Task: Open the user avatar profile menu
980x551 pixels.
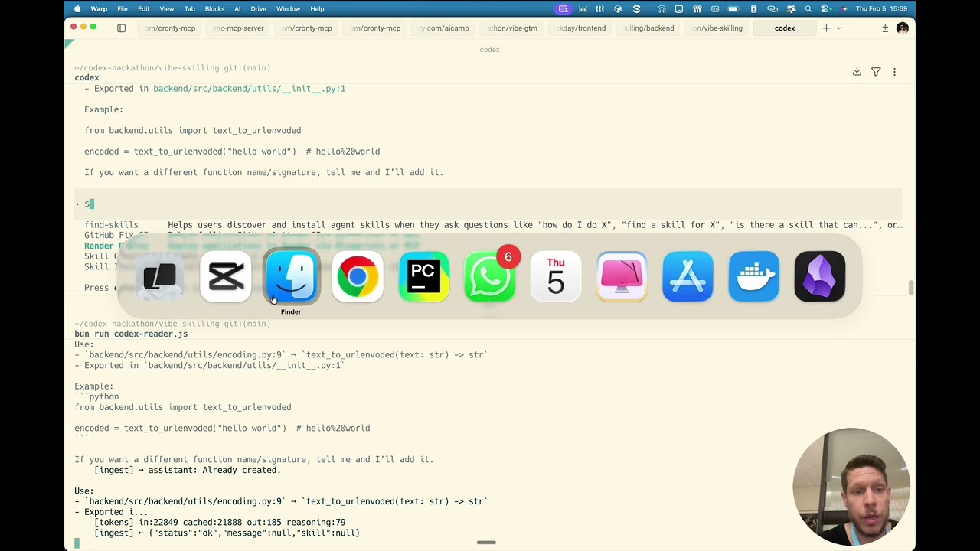Action: point(902,28)
